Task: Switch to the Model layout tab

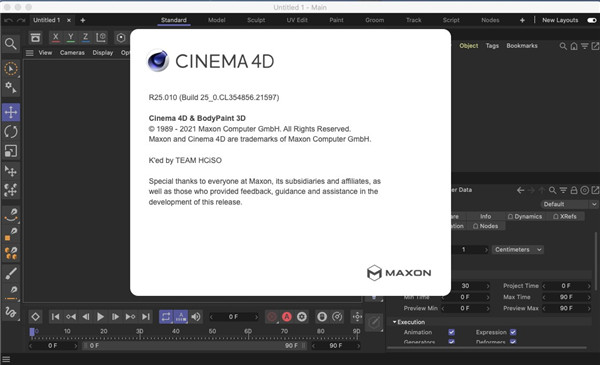Action: 217,20
